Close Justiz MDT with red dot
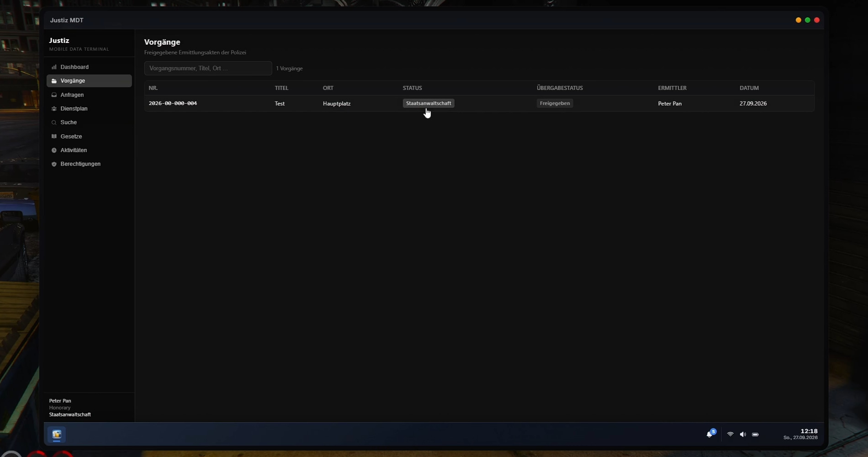 pyautogui.click(x=817, y=20)
